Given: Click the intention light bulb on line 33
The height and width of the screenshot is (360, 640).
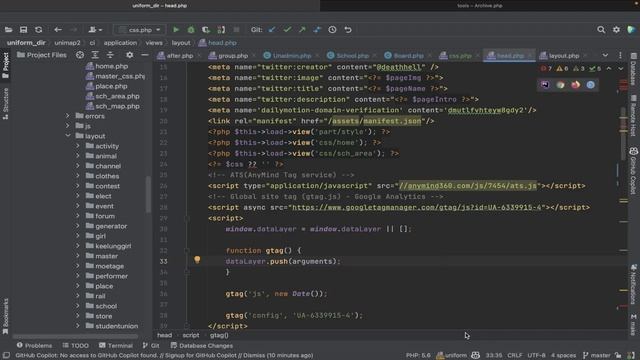Looking at the screenshot, I should (x=197, y=260).
